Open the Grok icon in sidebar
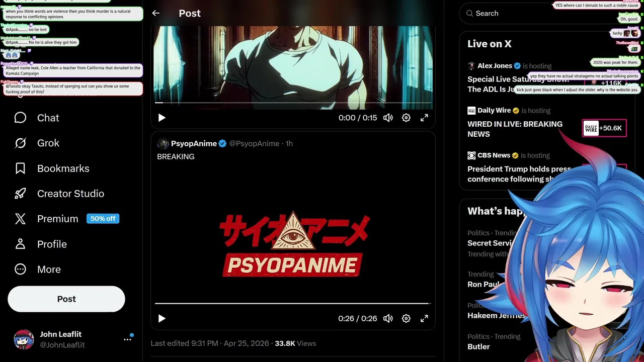 [20, 143]
